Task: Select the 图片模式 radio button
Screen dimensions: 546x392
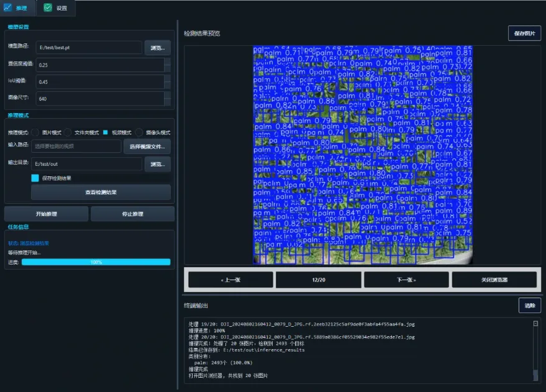Action: coord(35,132)
